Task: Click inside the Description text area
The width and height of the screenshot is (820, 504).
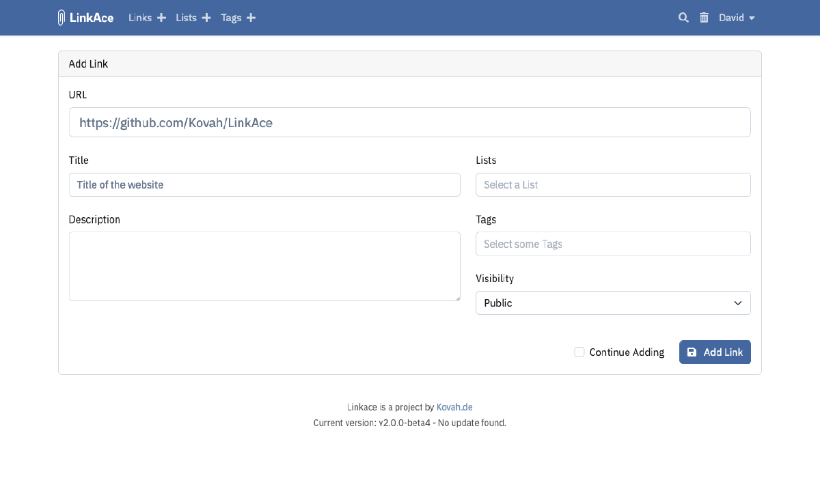Action: click(264, 266)
